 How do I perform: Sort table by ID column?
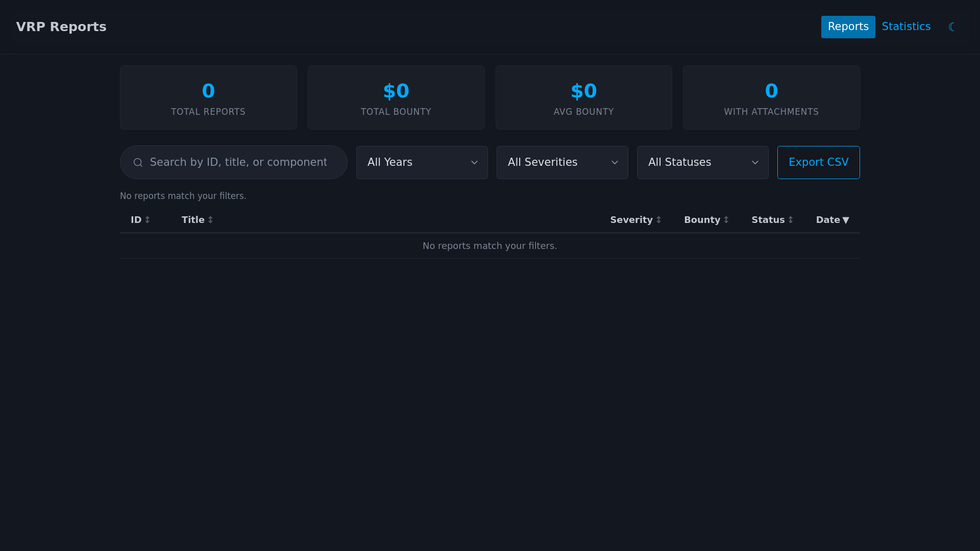[x=140, y=220]
